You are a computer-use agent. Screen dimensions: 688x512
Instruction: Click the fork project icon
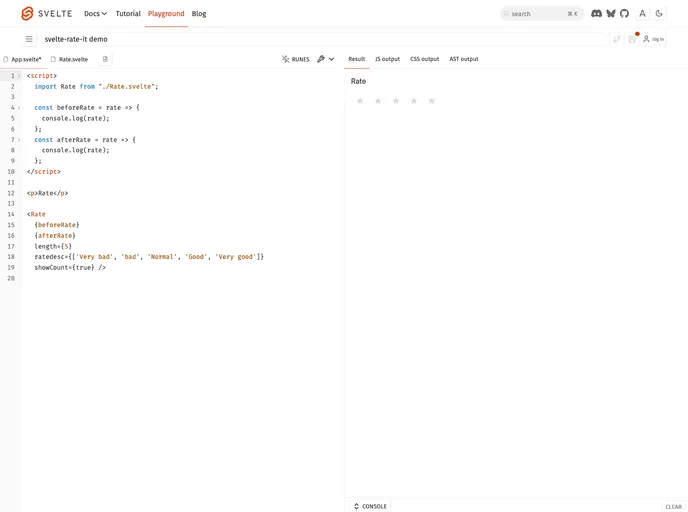616,39
